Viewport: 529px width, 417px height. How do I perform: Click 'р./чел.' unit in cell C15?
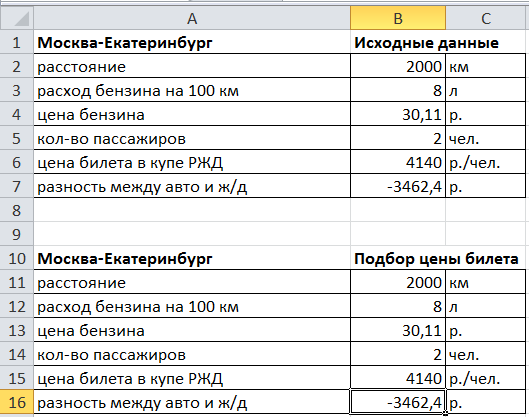(x=474, y=379)
